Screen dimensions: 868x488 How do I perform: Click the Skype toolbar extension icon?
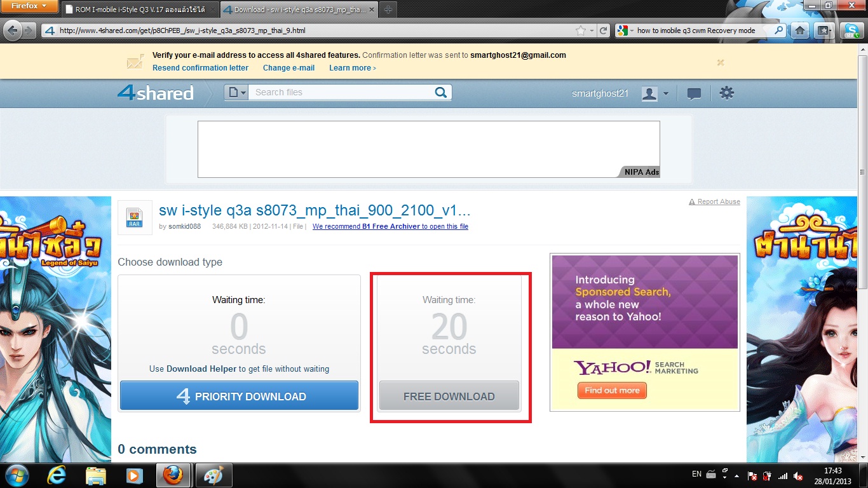(x=851, y=30)
